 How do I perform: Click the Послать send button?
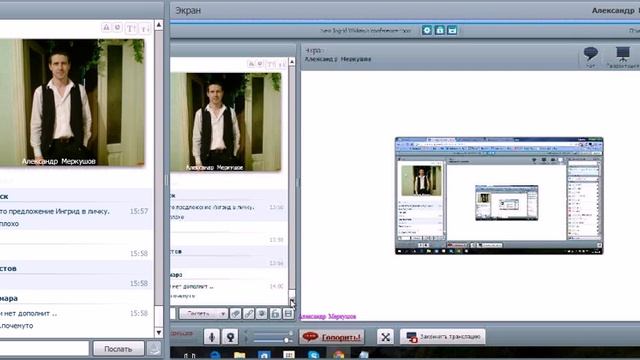[x=118, y=349]
